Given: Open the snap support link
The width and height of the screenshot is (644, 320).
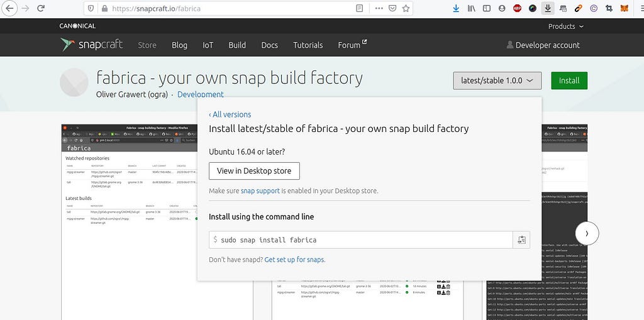Looking at the screenshot, I should pos(260,191).
